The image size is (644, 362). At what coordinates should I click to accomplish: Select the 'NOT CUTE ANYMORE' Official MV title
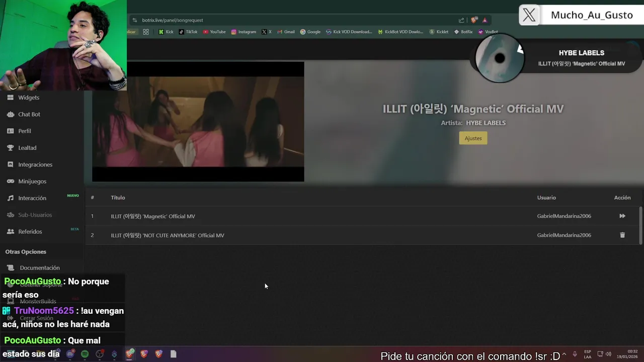point(168,235)
